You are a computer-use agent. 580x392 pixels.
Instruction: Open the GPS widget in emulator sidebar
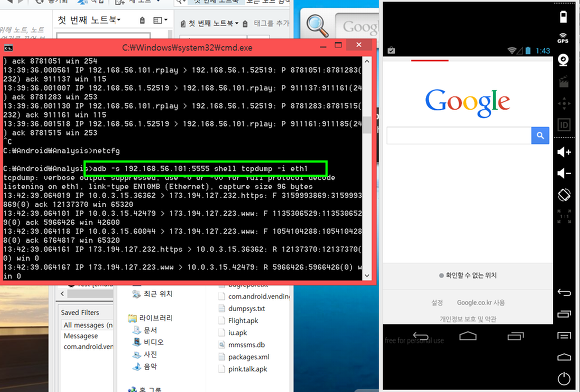coord(563,38)
